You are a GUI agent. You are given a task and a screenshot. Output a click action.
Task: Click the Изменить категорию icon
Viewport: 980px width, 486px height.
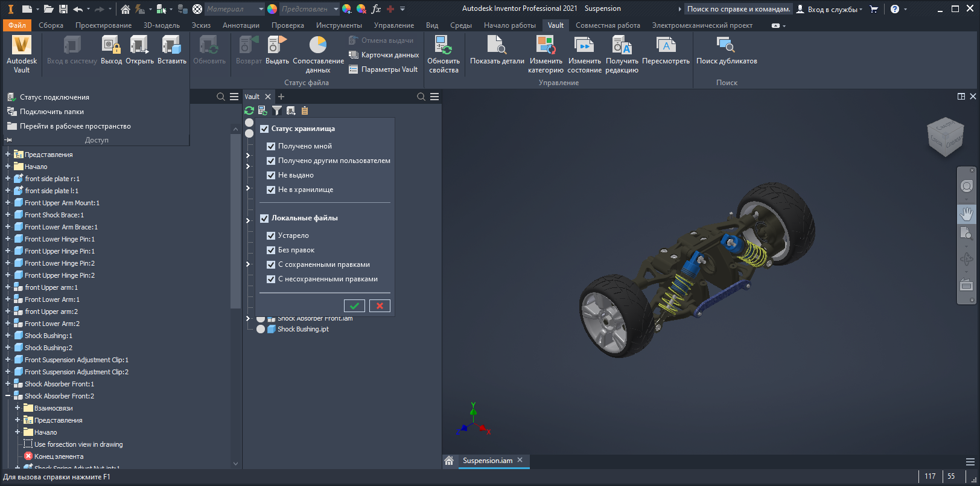pos(546,54)
